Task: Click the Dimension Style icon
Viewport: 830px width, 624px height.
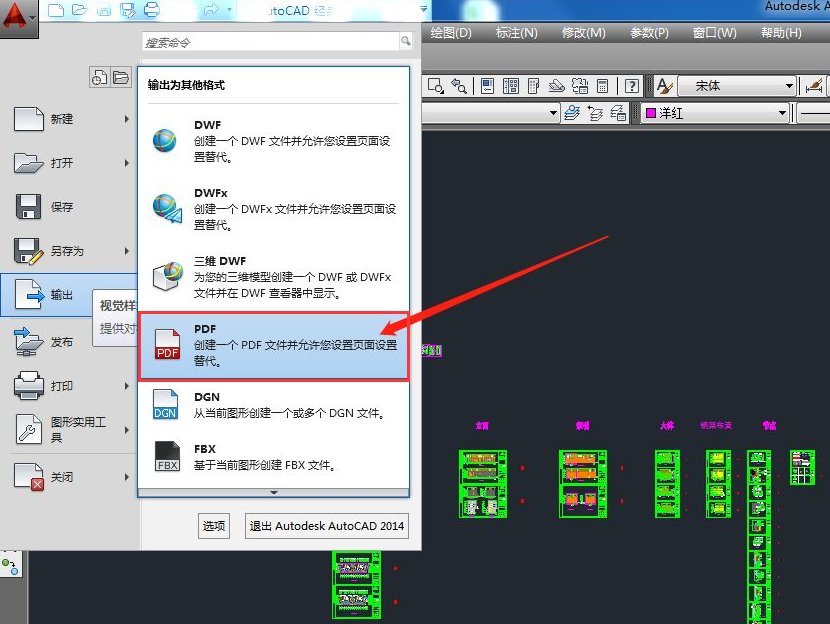Action: [x=814, y=86]
